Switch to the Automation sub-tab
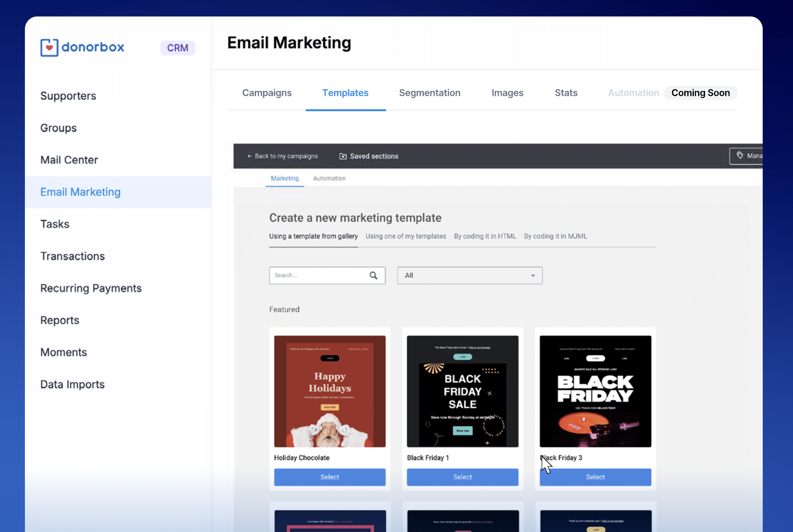 pos(329,178)
